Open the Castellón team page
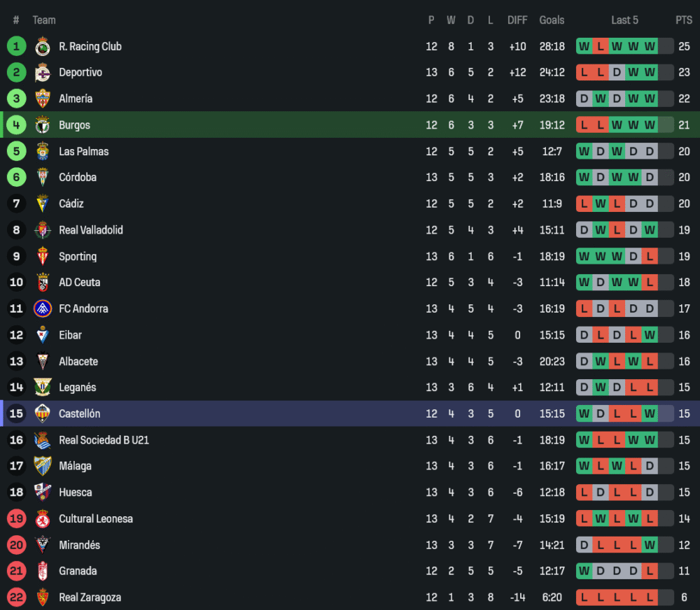Image resolution: width=700 pixels, height=610 pixels. [79, 413]
